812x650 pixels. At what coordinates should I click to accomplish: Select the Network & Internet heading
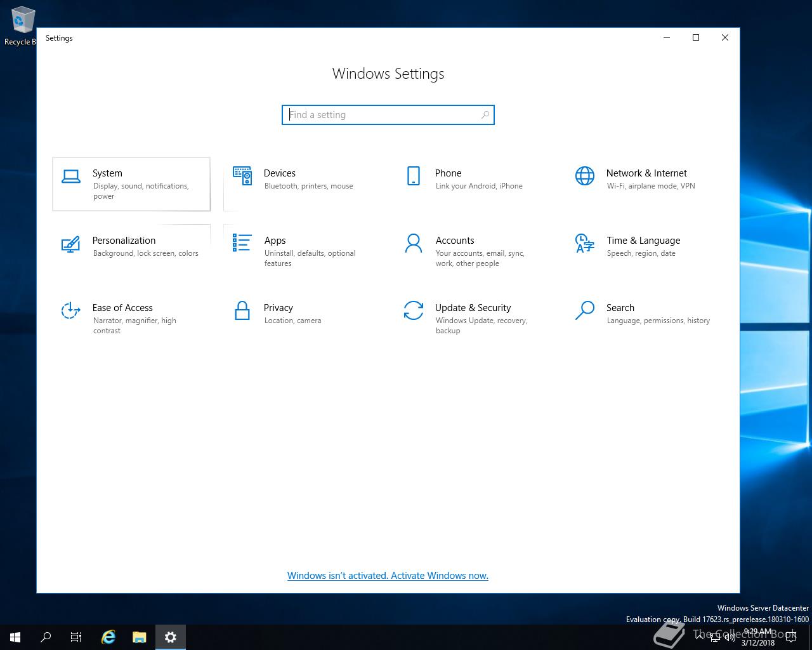(646, 173)
